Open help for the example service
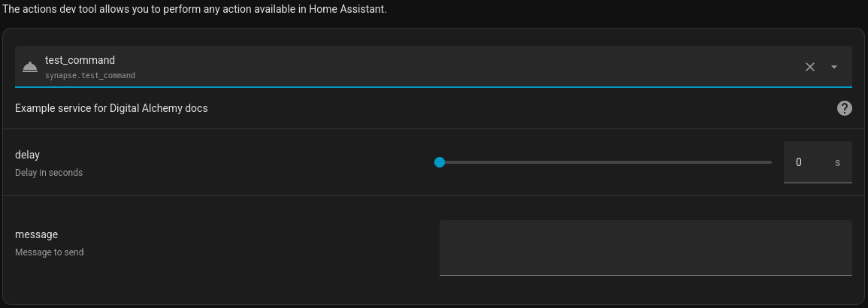Screen dimensions: 868x308 click(844, 108)
